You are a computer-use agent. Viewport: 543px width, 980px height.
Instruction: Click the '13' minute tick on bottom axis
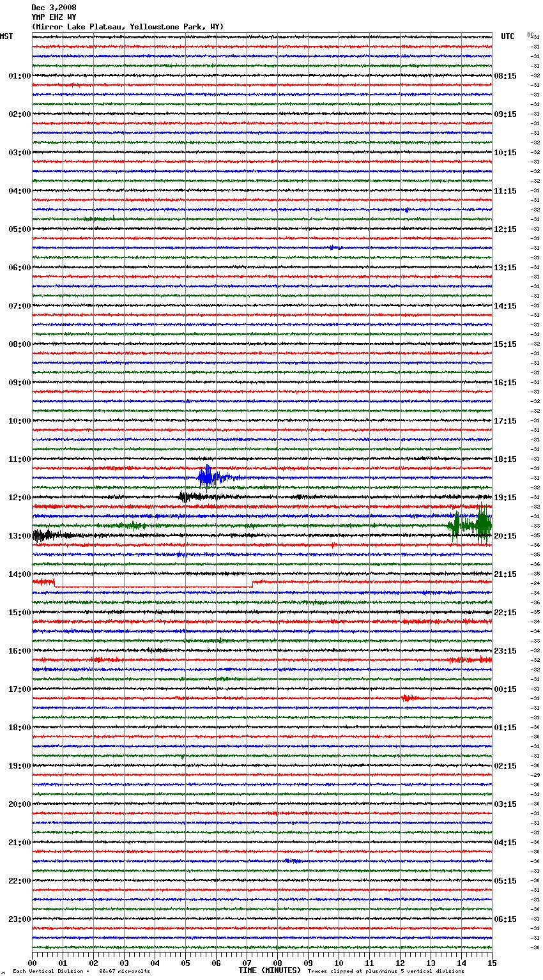click(x=431, y=963)
